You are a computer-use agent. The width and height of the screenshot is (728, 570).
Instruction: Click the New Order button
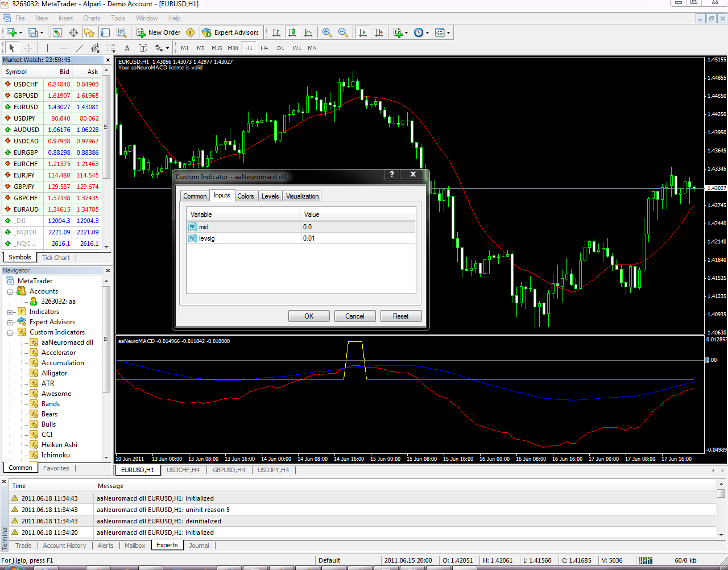pyautogui.click(x=158, y=32)
